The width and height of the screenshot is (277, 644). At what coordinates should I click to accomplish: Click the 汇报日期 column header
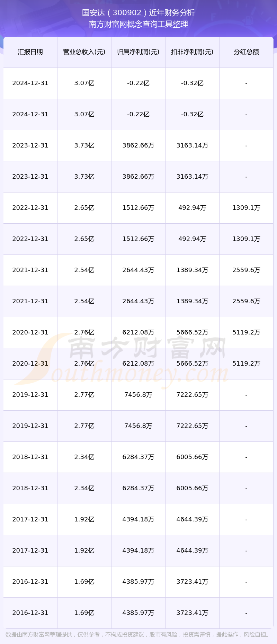[30, 52]
